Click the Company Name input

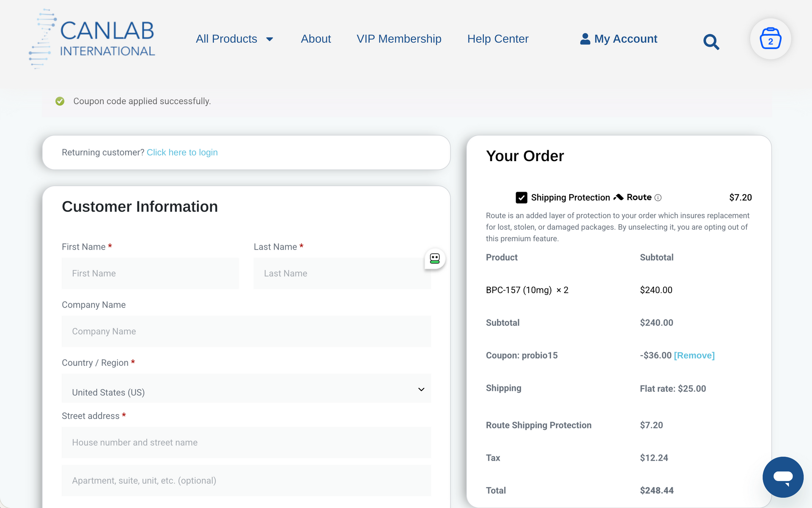tap(246, 331)
